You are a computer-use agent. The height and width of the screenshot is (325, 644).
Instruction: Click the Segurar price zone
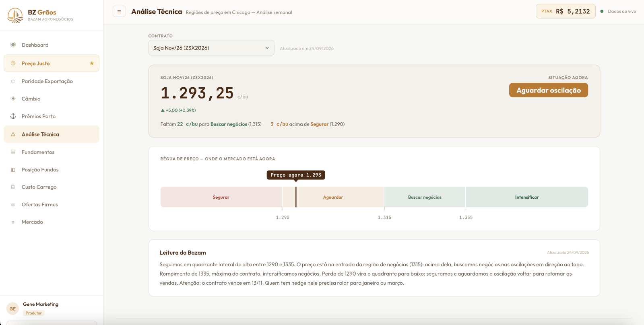click(x=221, y=197)
